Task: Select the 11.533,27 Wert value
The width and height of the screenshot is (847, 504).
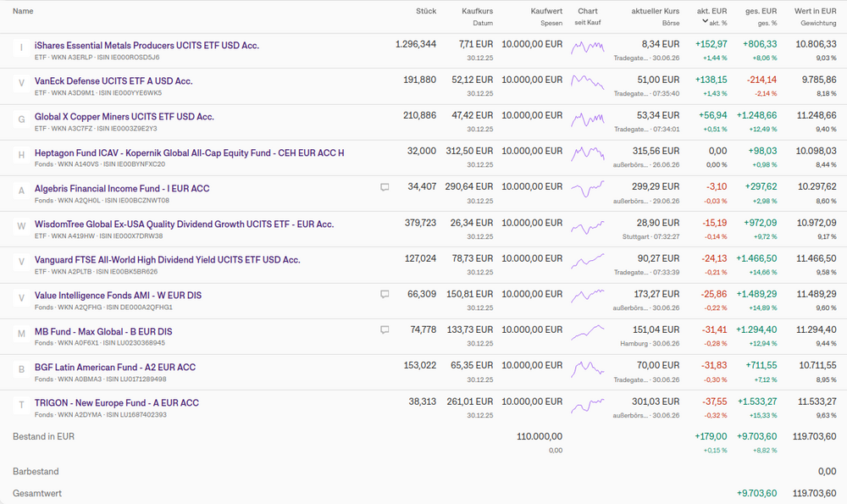Action: coord(817,402)
